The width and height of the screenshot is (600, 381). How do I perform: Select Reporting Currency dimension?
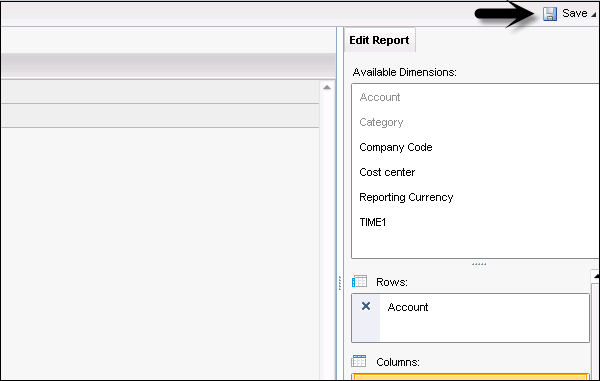(406, 197)
